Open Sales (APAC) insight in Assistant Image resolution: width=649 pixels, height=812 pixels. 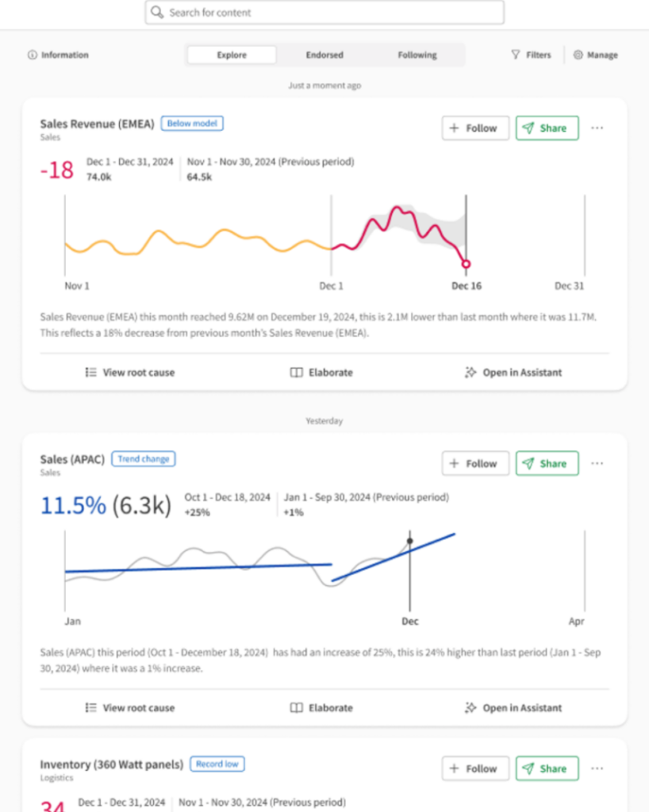(513, 708)
